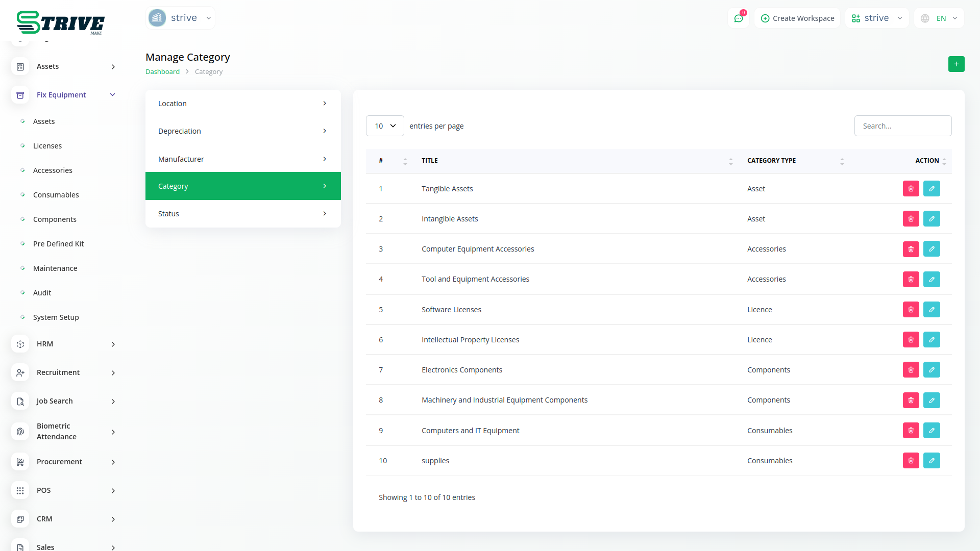Viewport: 980px width, 551px height.
Task: Edit the Software Licenses category
Action: (x=932, y=310)
